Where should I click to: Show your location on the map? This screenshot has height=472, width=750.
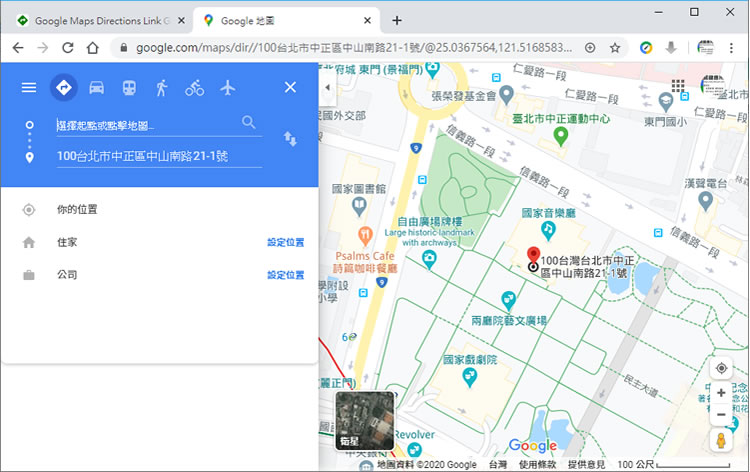click(721, 368)
